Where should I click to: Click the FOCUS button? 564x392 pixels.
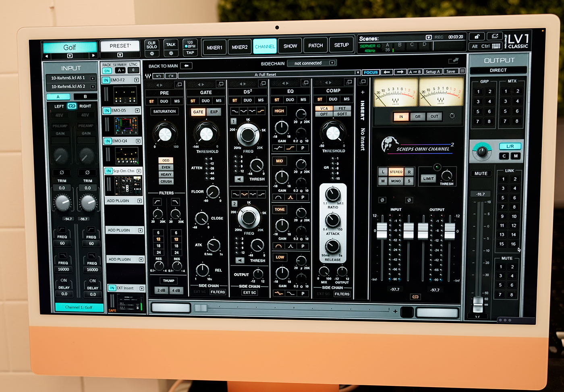click(370, 73)
